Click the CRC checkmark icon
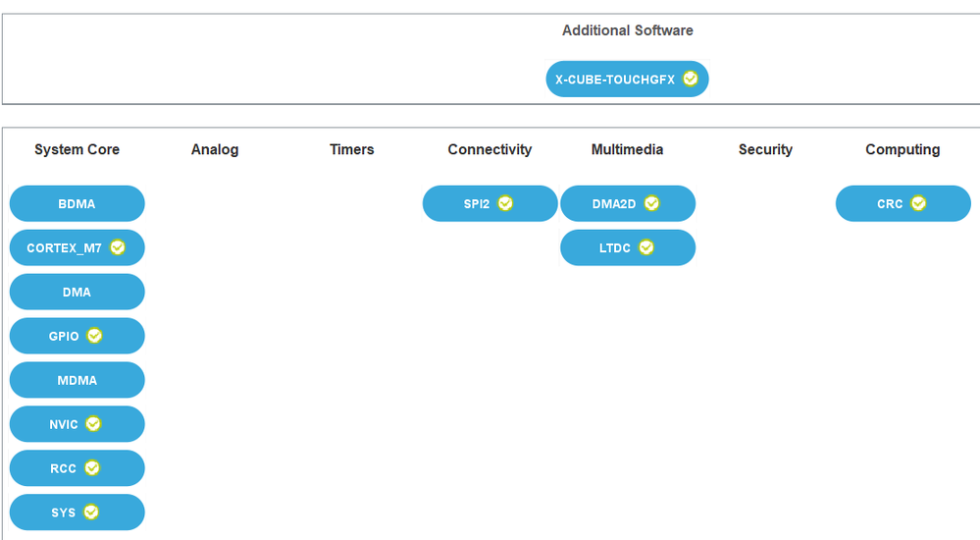980x540 pixels. click(x=919, y=203)
